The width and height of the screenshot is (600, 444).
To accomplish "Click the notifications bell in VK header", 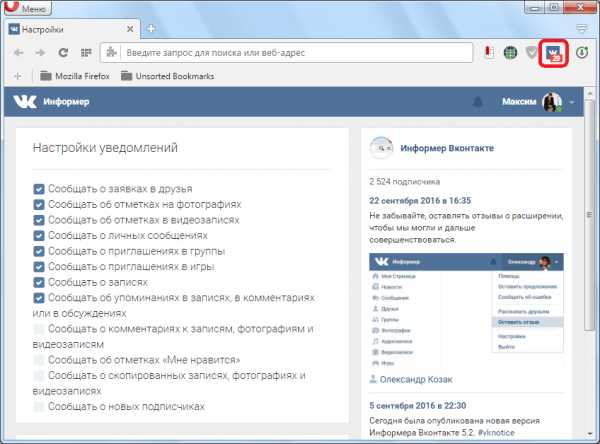I will 477,102.
